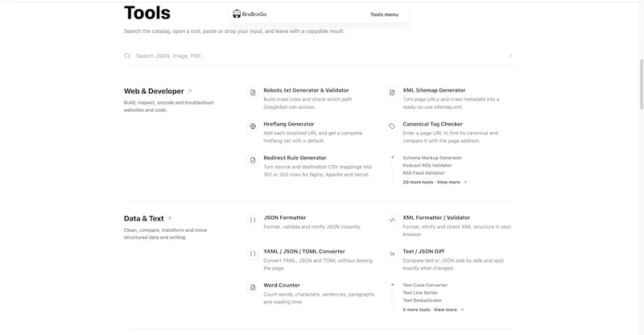
Task: Open the Tools menu
Action: tap(384, 14)
